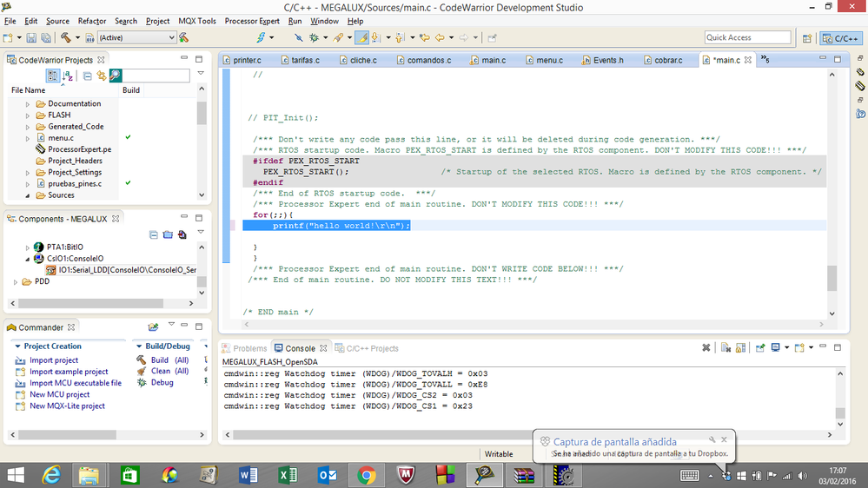Select the ProcessorExpert.pe file
The height and width of the screenshot is (488, 868).
click(79, 149)
